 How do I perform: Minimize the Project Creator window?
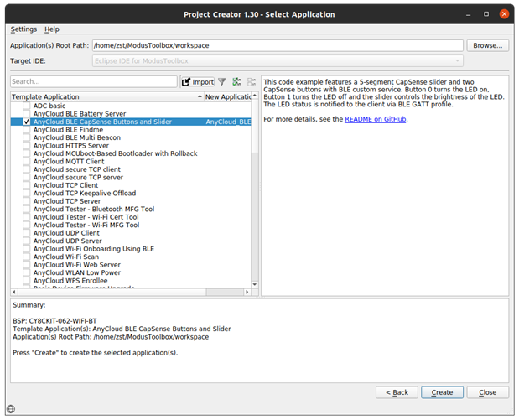click(x=469, y=14)
